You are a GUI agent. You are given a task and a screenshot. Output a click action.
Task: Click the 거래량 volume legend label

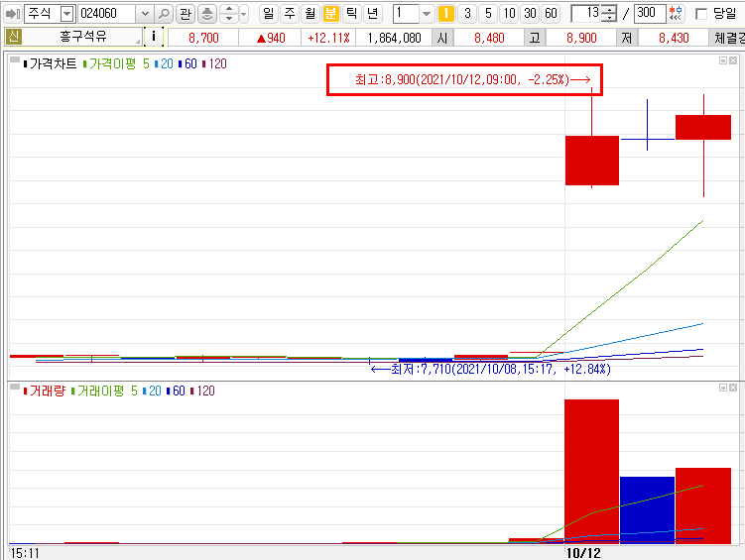point(45,391)
